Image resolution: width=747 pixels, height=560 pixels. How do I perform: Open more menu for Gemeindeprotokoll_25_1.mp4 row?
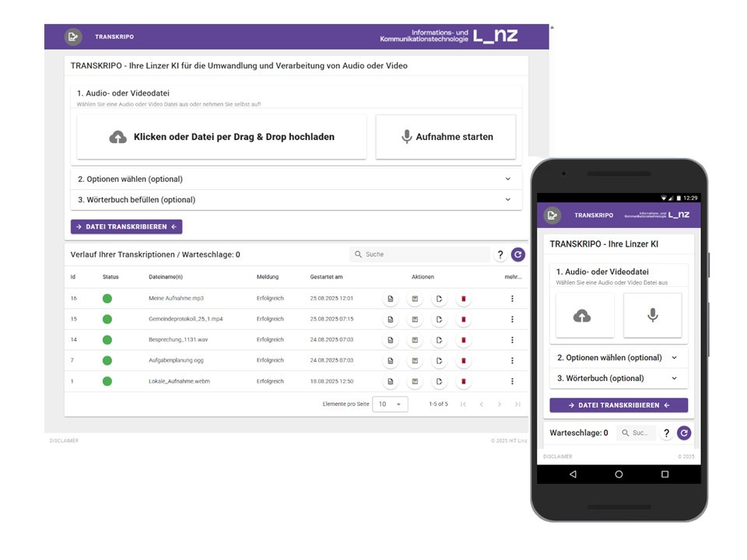click(x=512, y=319)
